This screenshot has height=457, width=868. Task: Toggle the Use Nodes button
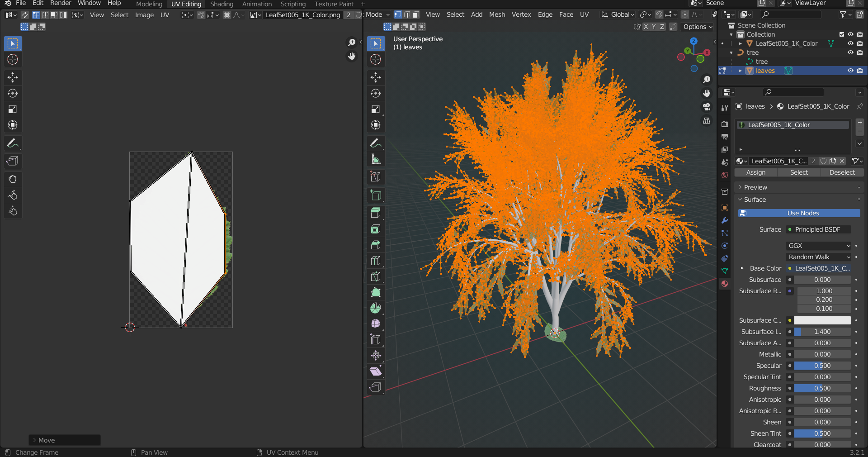(799, 213)
